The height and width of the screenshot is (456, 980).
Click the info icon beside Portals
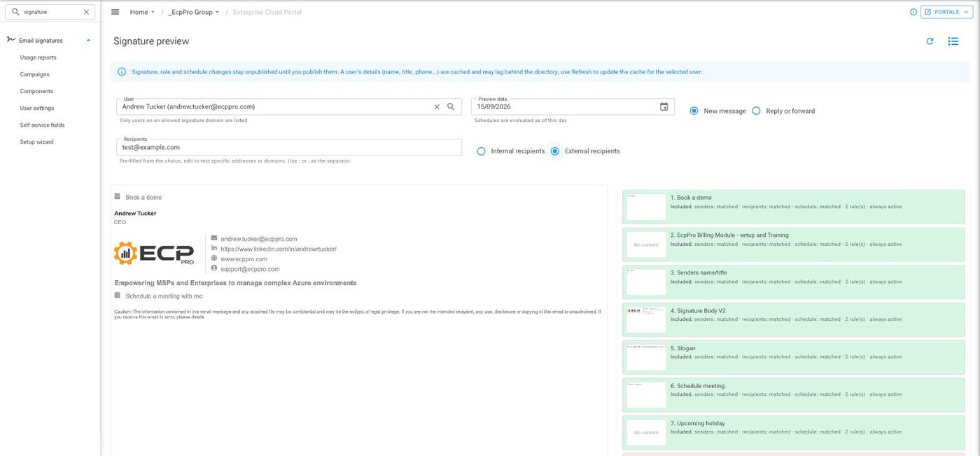click(913, 12)
